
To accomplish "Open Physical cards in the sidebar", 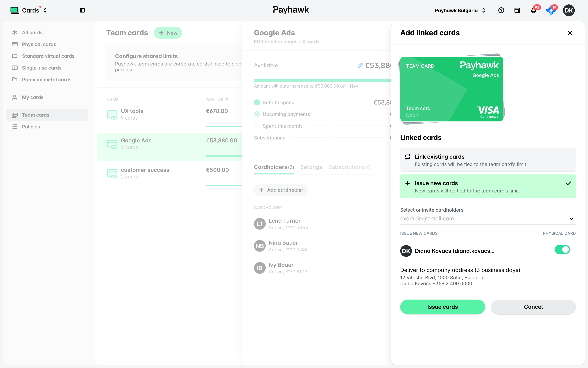I will 47,44.
